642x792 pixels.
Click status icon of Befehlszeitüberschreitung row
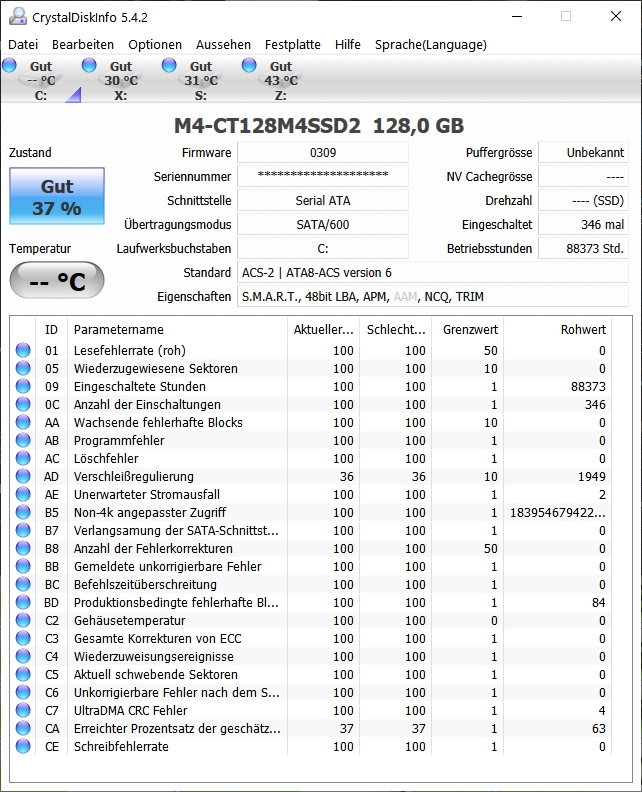point(23,584)
